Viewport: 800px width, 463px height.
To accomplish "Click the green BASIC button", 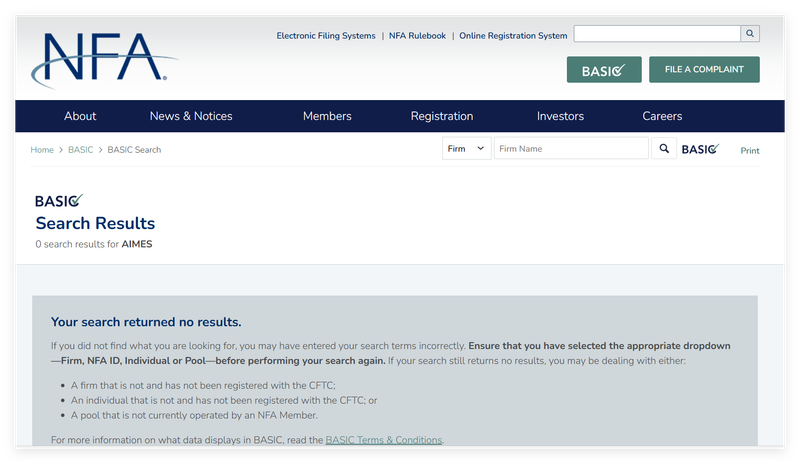I will pyautogui.click(x=604, y=70).
